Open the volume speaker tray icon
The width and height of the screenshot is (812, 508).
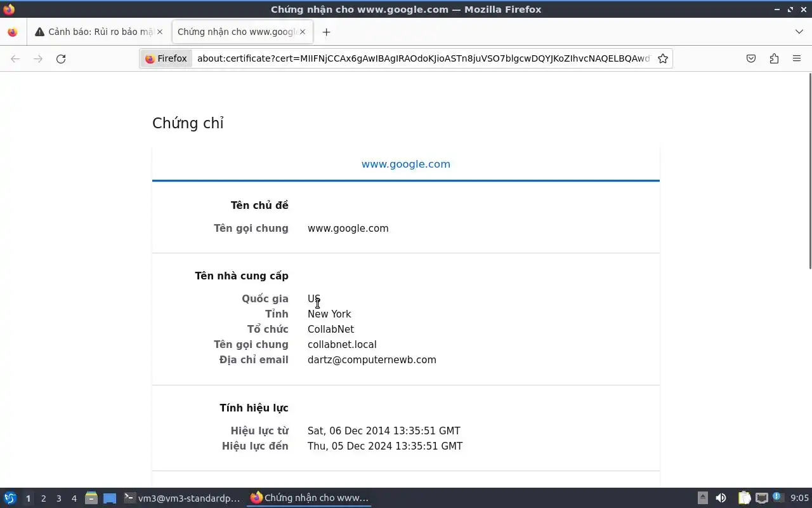pos(721,498)
